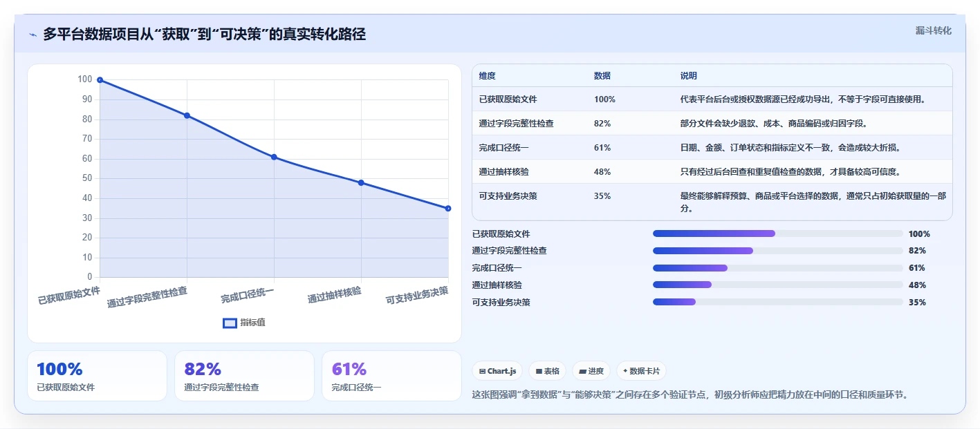980x429 pixels.
Task: Click chart data point for 通过字段完整性检查
Action: pos(187,115)
